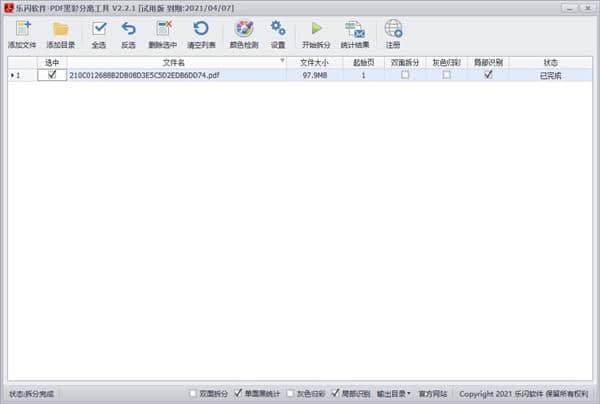Image resolution: width=600 pixels, height=404 pixels.
Task: Toggle the bottom bar 局部识别 checkbox
Action: (335, 393)
